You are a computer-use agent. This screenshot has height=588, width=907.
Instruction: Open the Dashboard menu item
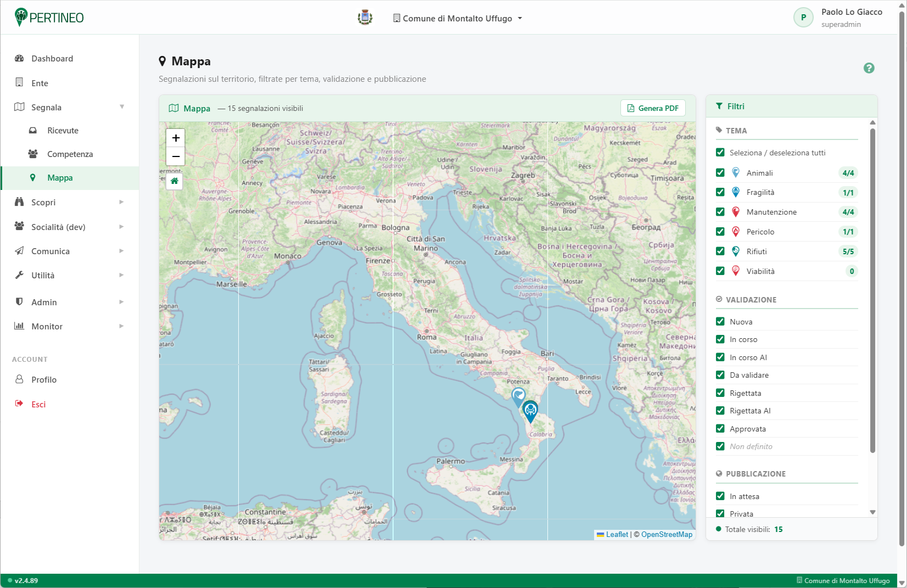[x=70, y=58]
